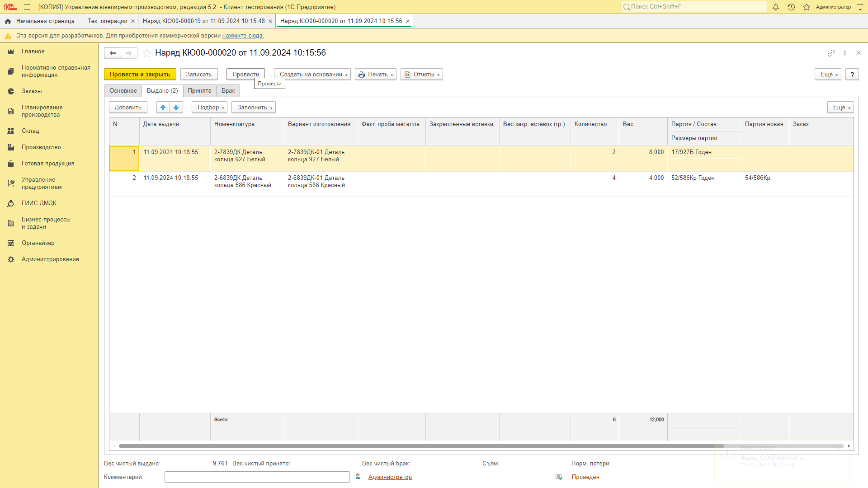Expand the Отчеты dropdown
The image size is (868, 488).
(x=422, y=75)
